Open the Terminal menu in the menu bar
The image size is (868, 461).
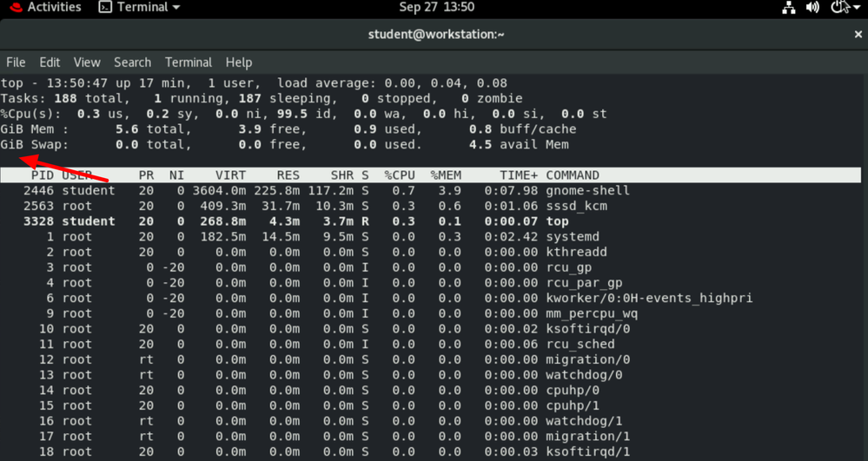click(189, 63)
